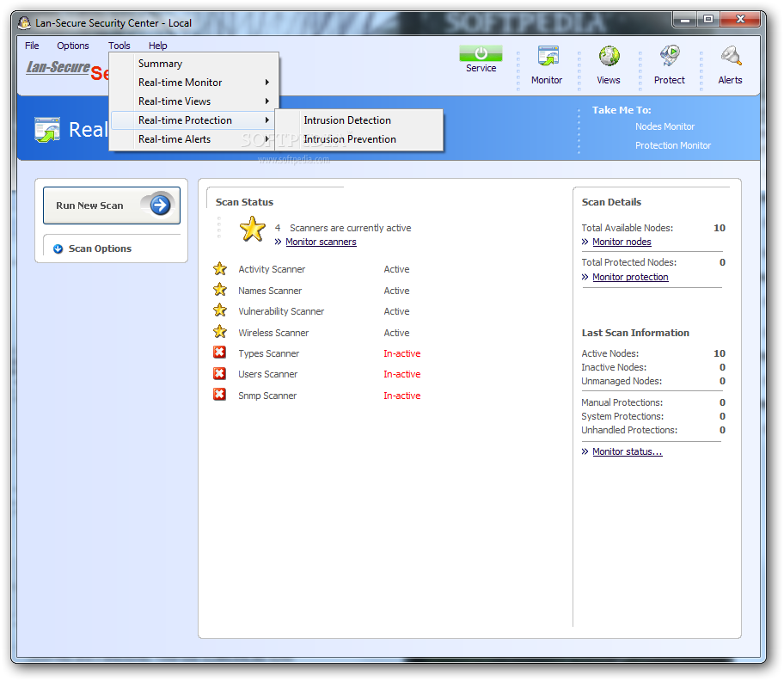Viewport: 784px width, 681px height.
Task: Open the Views globe icon
Action: (x=609, y=56)
